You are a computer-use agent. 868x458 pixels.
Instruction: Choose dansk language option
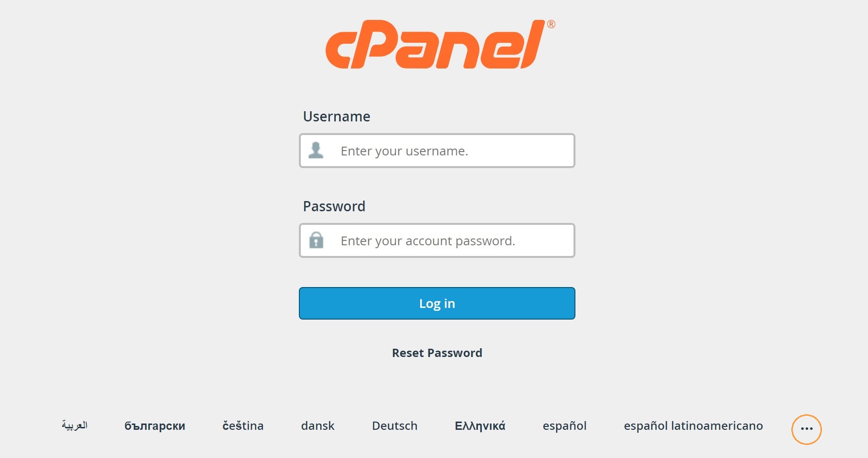coord(318,426)
